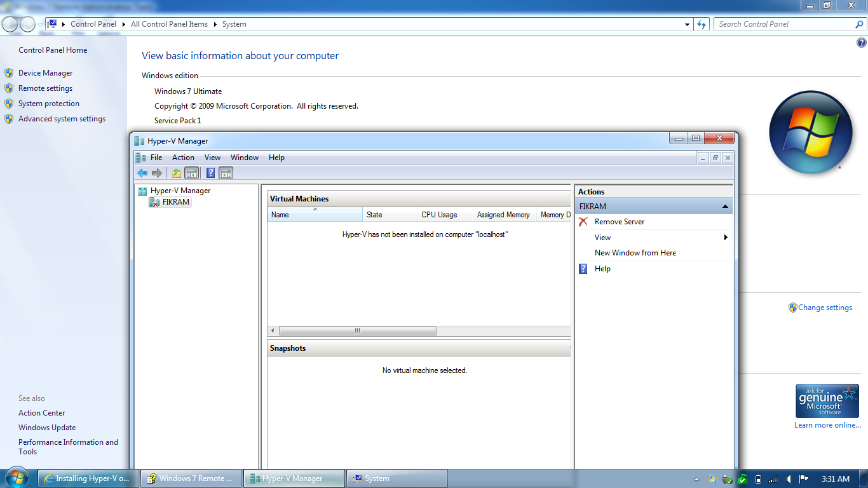
Task: Open the Action menu in Hyper-V Manager
Action: click(184, 158)
